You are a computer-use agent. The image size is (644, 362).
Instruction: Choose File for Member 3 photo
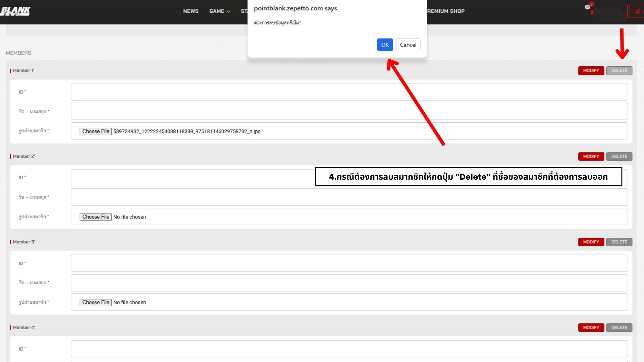(96, 302)
